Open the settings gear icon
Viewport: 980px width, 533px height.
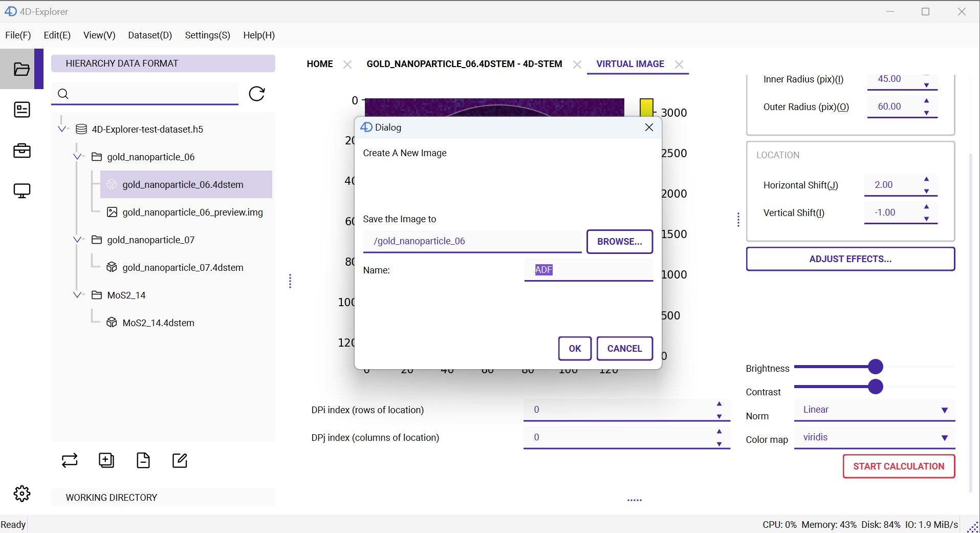tap(21, 494)
